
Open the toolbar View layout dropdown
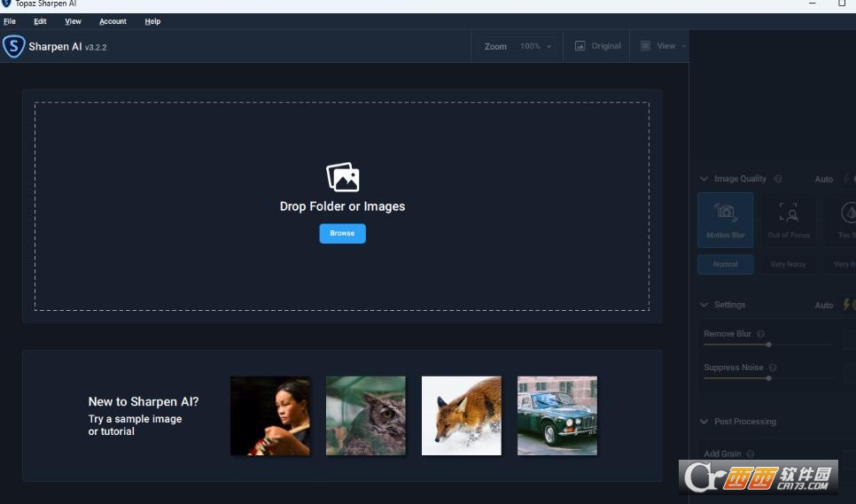click(x=663, y=46)
